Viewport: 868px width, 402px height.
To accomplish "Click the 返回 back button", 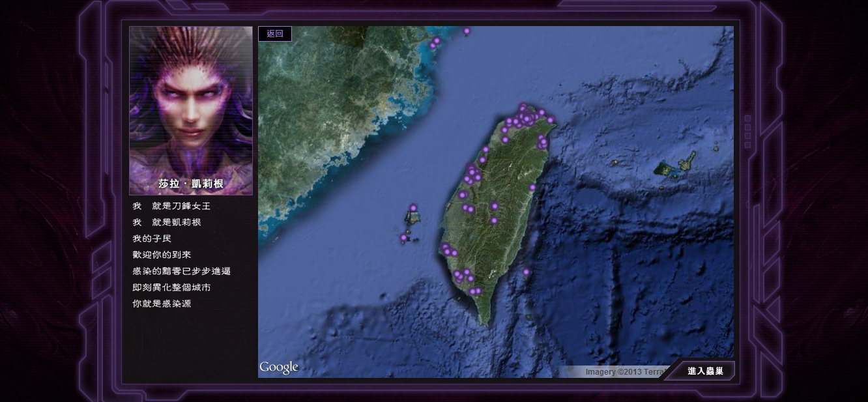I will point(274,34).
